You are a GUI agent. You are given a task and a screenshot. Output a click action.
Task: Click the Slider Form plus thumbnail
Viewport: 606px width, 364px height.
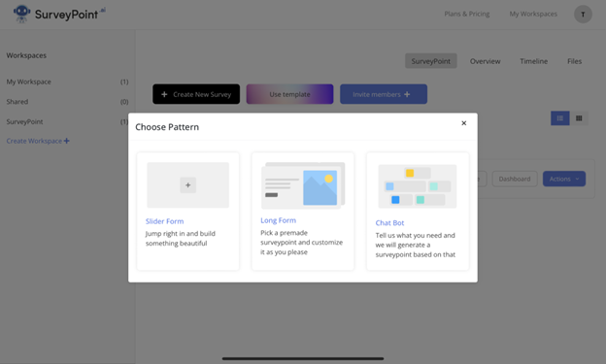pyautogui.click(x=187, y=185)
